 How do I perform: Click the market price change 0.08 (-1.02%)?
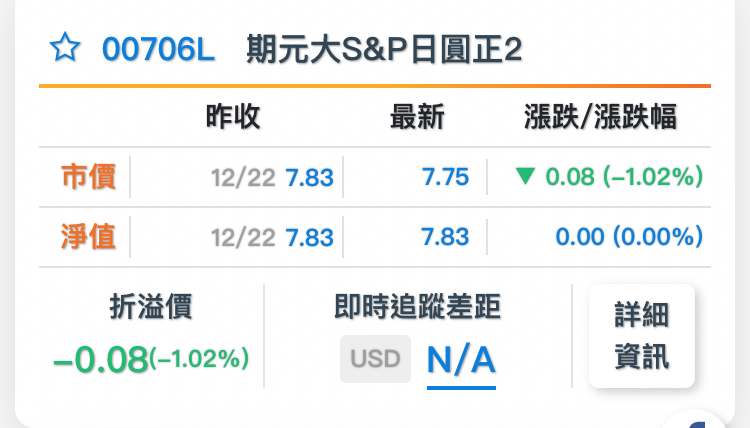[x=624, y=176]
